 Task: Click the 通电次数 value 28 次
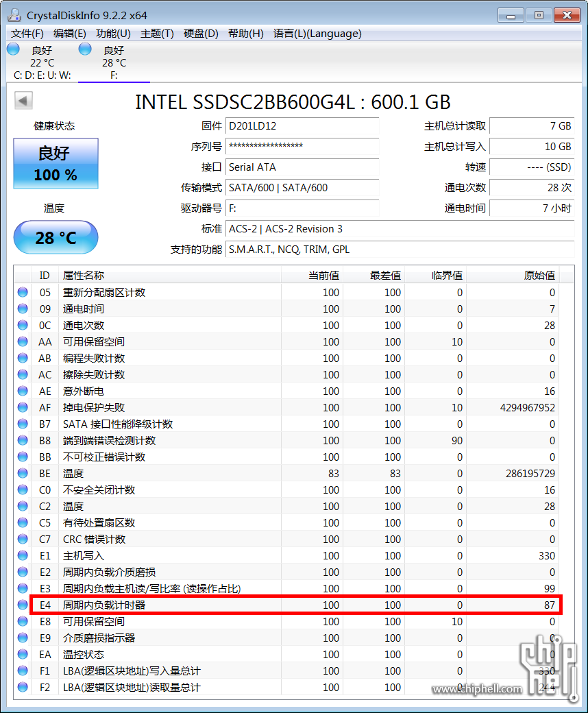[x=532, y=187]
